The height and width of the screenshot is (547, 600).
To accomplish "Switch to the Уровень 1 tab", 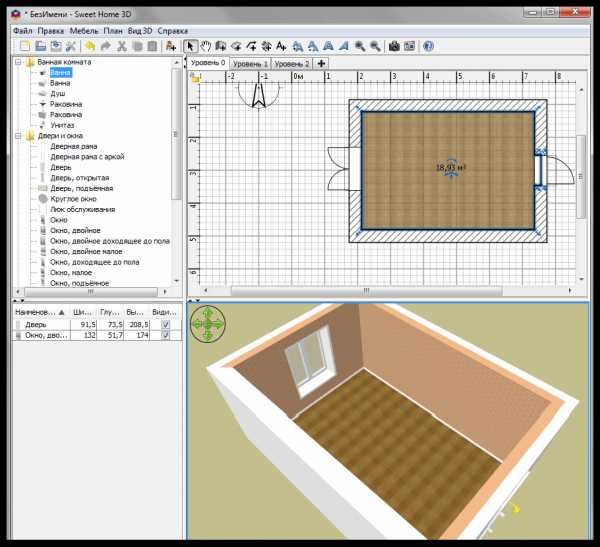I will tap(250, 63).
